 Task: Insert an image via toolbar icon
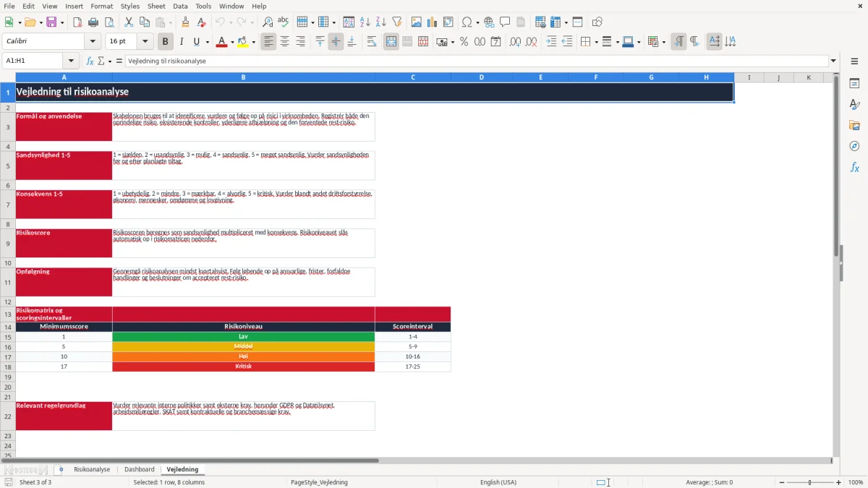[417, 22]
